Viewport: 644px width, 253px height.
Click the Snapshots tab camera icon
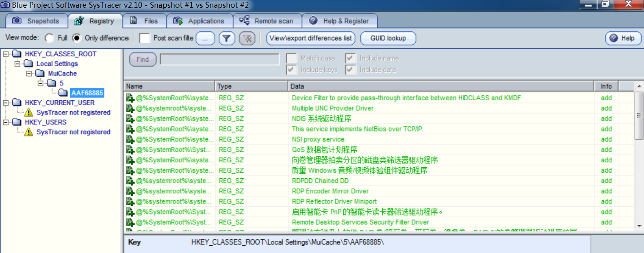[x=17, y=20]
